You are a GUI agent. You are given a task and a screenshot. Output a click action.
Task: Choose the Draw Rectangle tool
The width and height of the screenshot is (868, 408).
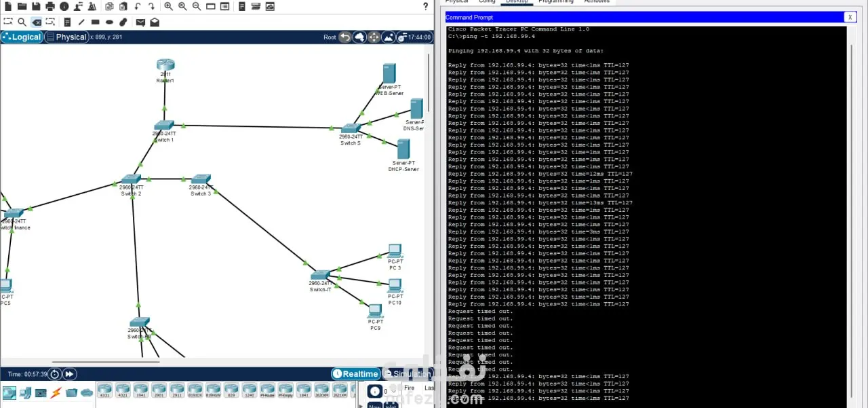[x=95, y=22]
